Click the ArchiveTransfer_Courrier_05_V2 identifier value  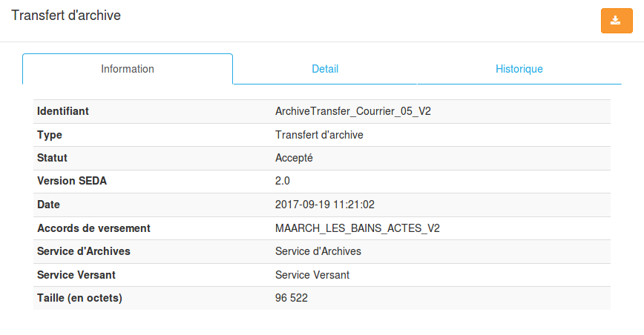[x=353, y=111]
